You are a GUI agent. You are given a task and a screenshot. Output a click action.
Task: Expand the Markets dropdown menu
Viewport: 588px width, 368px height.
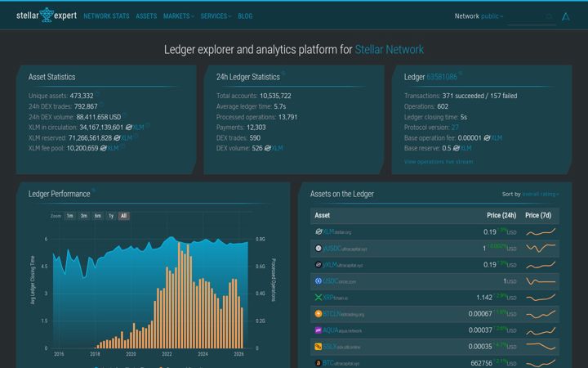click(179, 16)
